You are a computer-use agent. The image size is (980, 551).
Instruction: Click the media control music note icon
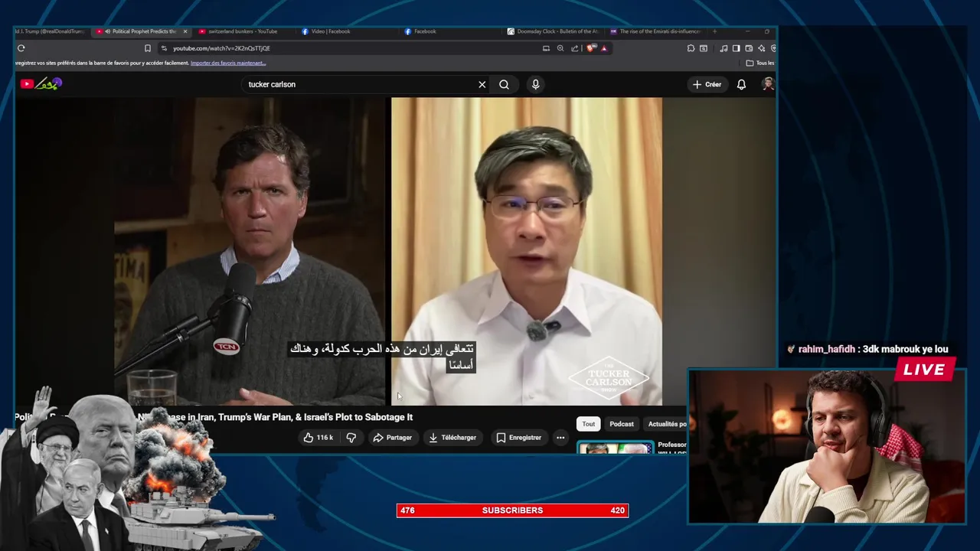pyautogui.click(x=724, y=48)
